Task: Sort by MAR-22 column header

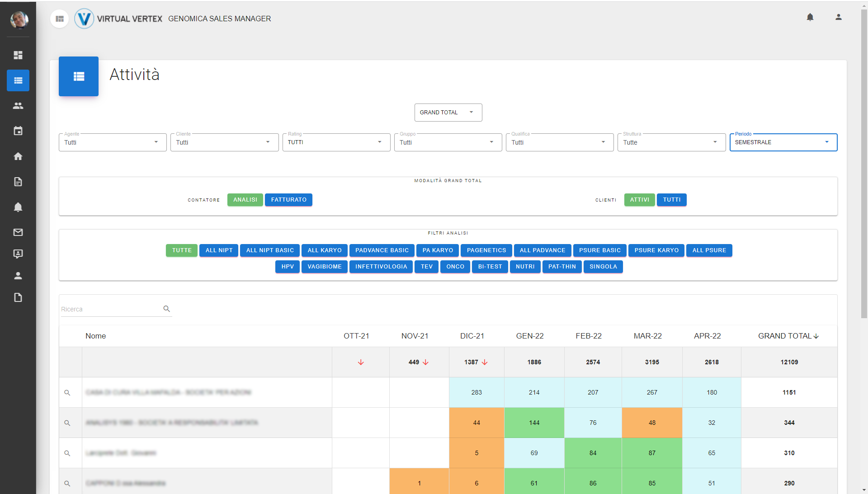Action: tap(647, 336)
